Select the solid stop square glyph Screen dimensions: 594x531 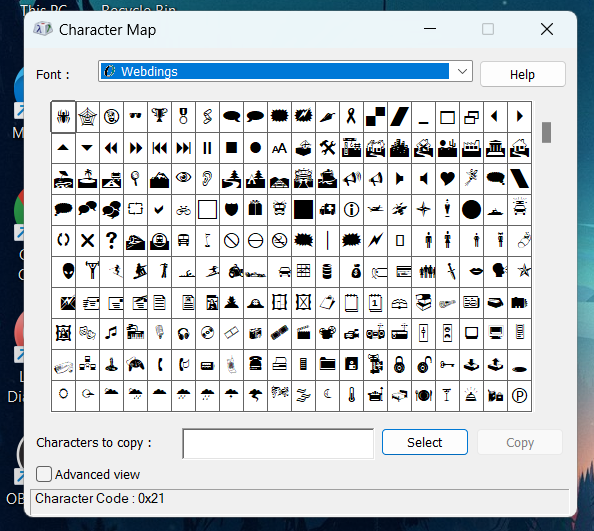tap(231, 148)
